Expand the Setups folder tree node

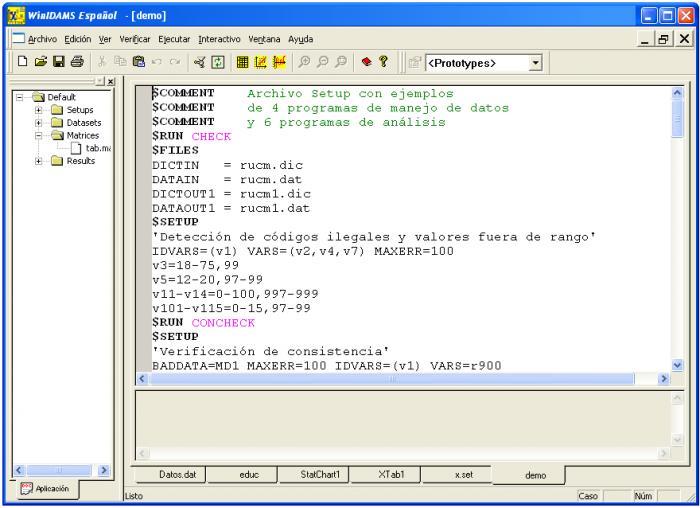pos(38,110)
